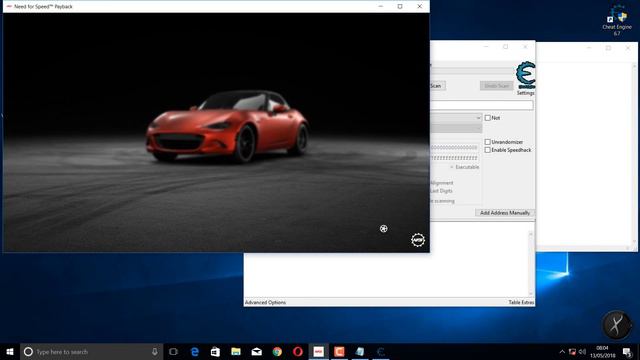Open the Mail app from the taskbar
The image size is (640, 360).
(256, 351)
